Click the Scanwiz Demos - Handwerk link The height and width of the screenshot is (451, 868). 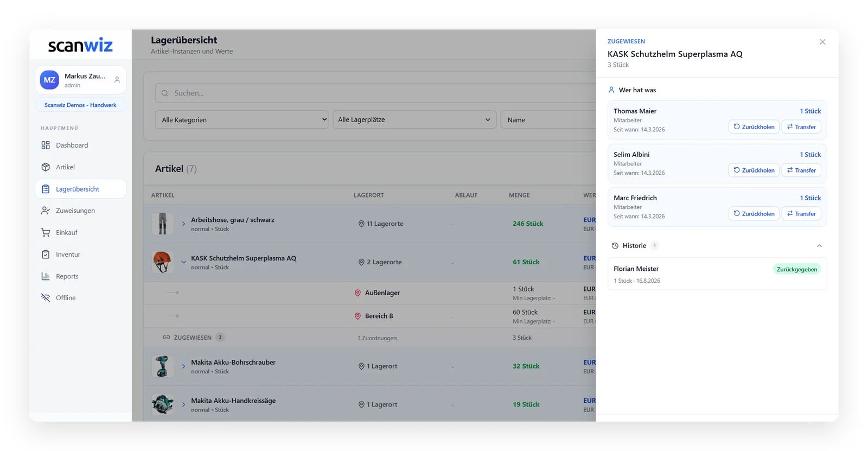80,105
